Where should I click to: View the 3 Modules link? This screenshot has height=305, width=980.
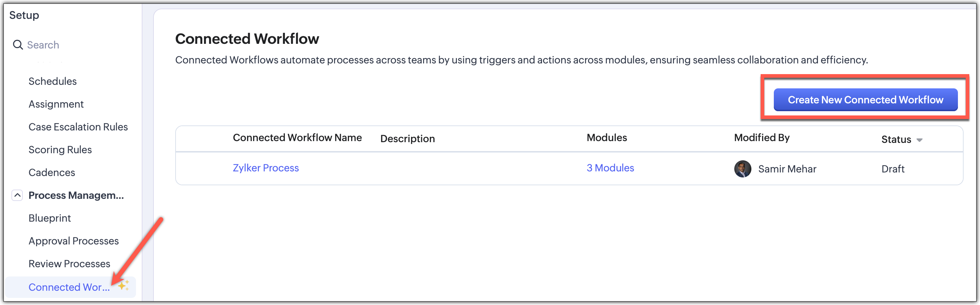(x=610, y=168)
